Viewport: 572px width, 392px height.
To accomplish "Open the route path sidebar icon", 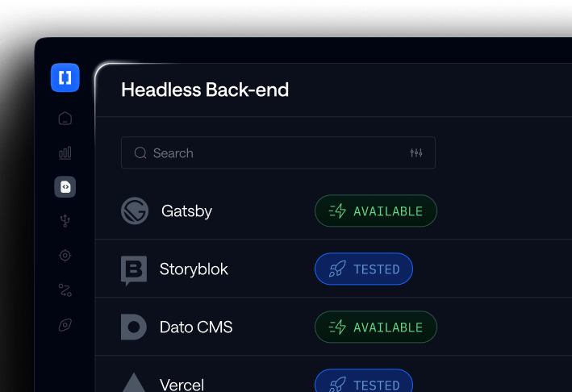I will pyautogui.click(x=65, y=290).
